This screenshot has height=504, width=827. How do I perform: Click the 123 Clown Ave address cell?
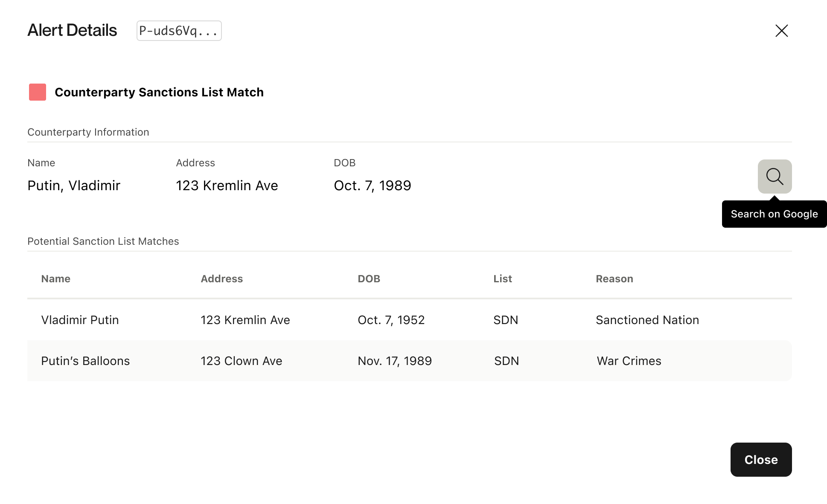point(241,361)
